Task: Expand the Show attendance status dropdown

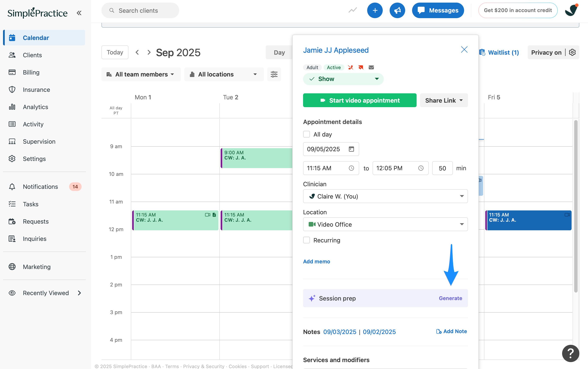Action: click(343, 79)
